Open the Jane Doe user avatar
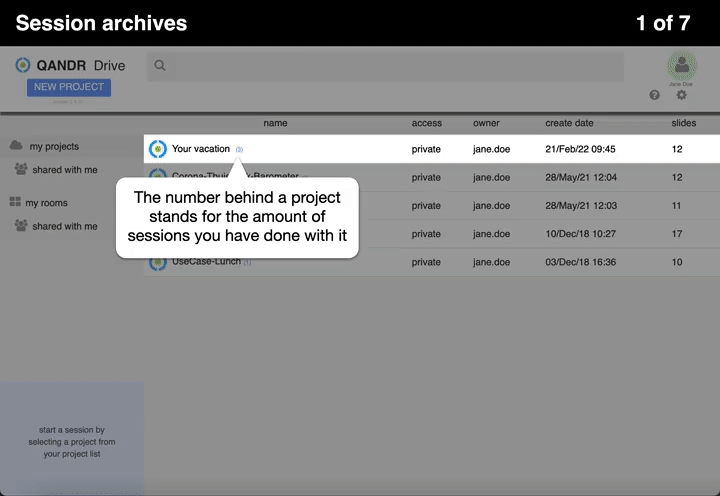The height and width of the screenshot is (496, 720). pyautogui.click(x=682, y=65)
